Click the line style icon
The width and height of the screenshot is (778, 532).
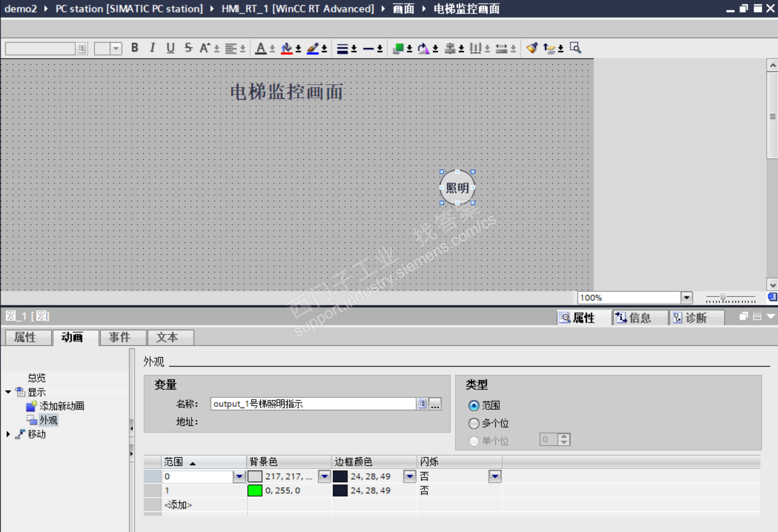pyautogui.click(x=368, y=49)
